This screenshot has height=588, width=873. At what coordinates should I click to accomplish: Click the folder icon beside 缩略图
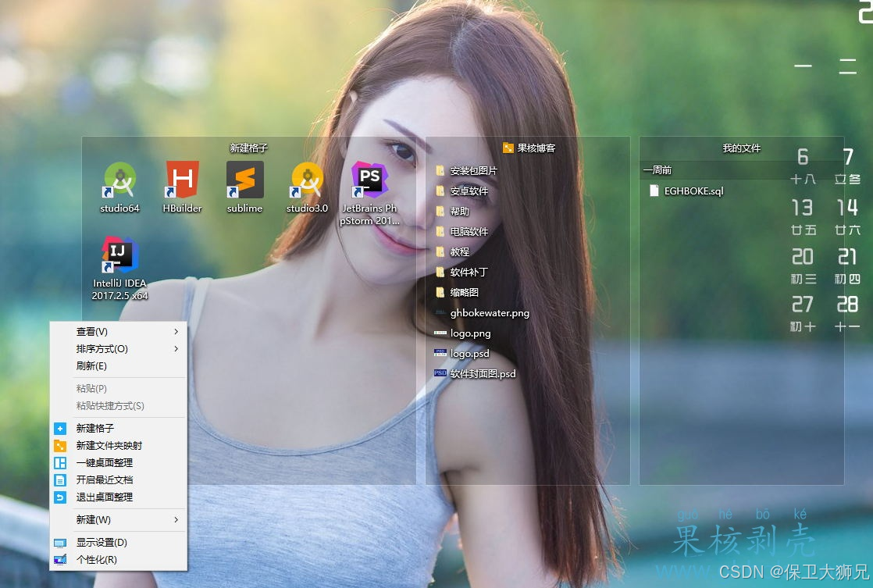point(440,292)
